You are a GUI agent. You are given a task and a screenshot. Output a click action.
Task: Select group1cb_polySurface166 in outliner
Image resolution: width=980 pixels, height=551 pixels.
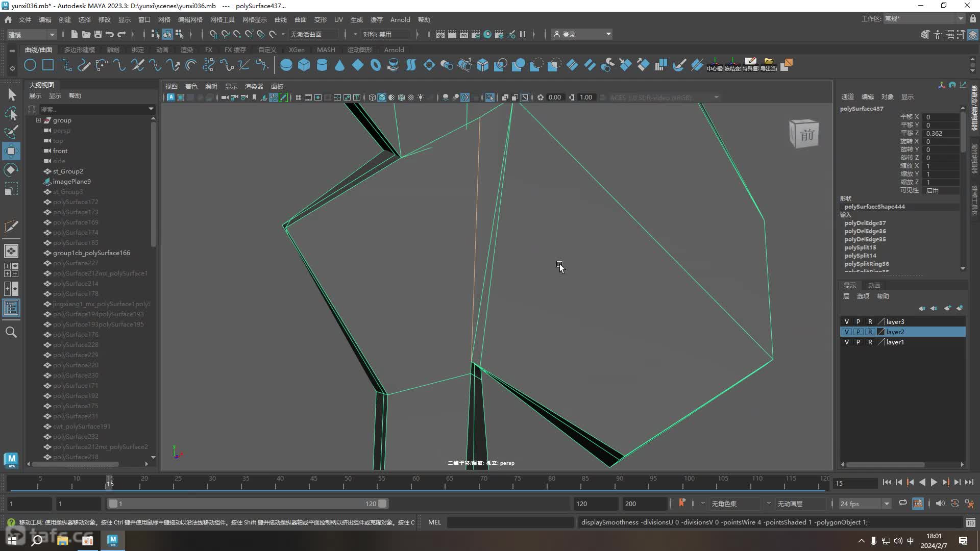[x=91, y=253]
